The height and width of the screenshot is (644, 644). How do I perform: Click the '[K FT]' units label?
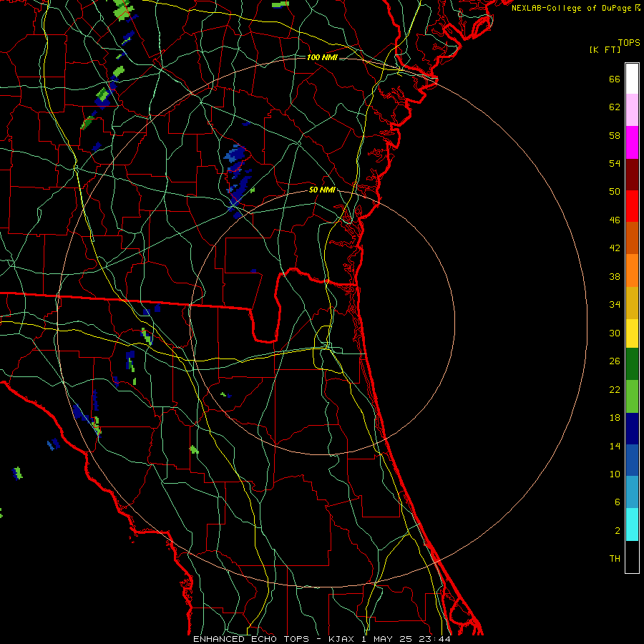pos(605,50)
